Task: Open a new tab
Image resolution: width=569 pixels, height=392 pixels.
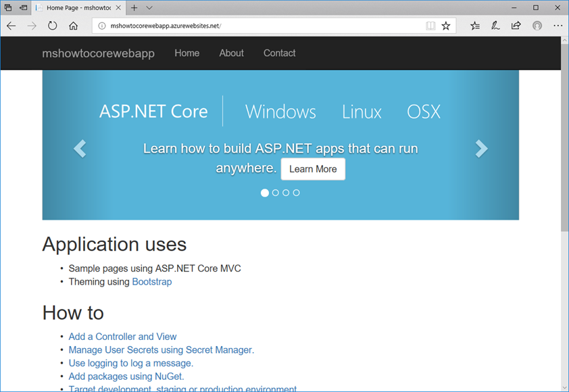Action: pos(134,7)
